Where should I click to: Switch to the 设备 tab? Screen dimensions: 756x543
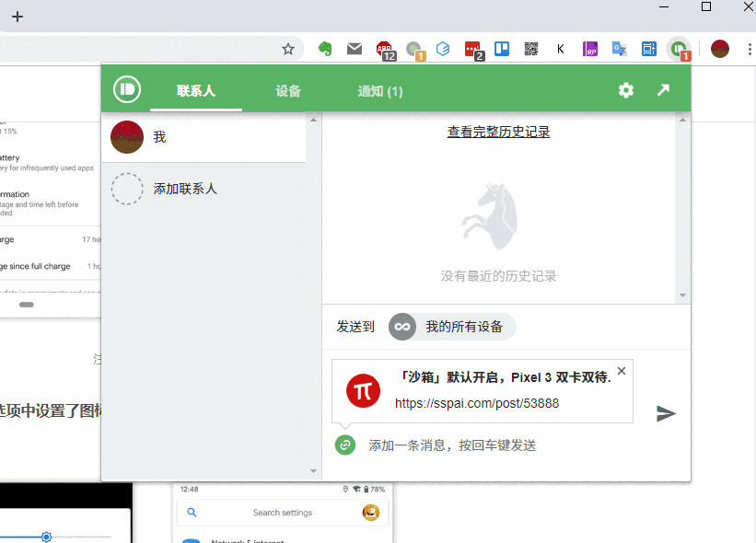288,91
